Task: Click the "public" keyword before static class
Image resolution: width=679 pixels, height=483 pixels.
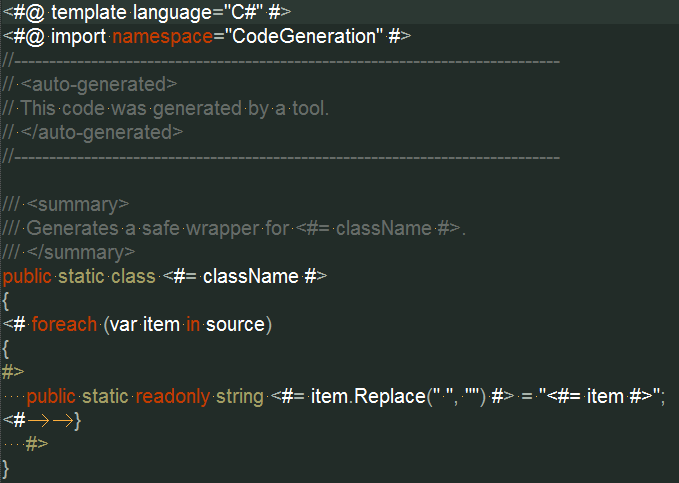Action: point(27,277)
